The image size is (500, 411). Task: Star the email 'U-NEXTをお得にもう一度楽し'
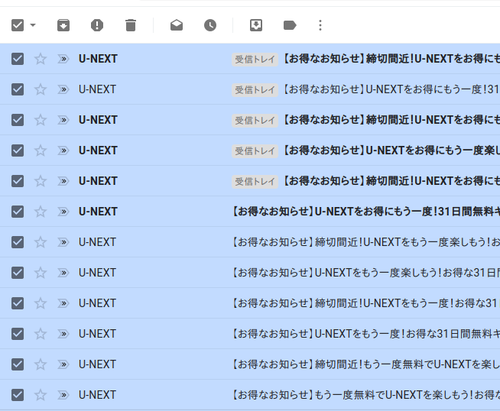click(40, 150)
